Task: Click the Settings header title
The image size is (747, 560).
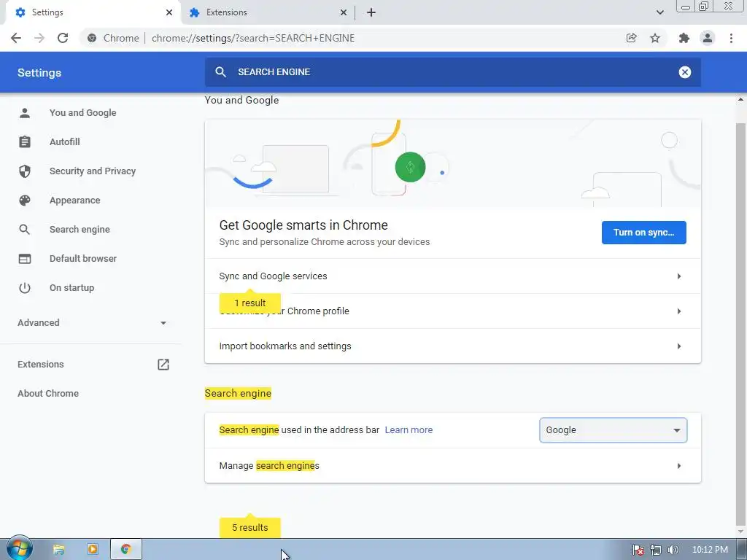Action: (39, 73)
